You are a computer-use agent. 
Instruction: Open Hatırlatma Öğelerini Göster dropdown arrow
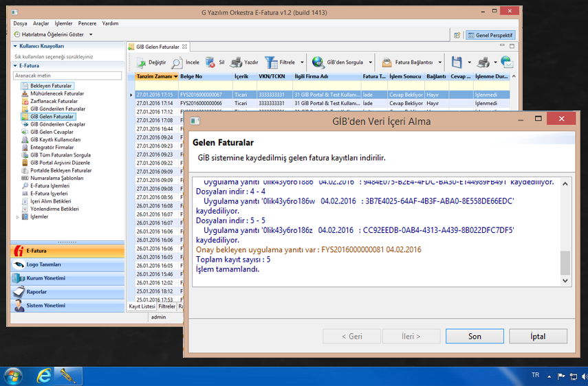click(91, 34)
